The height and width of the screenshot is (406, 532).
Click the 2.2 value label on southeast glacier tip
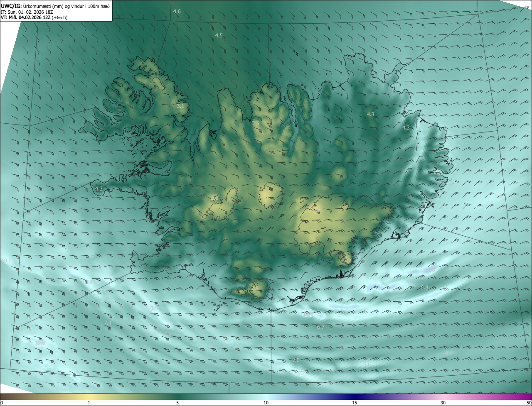click(x=347, y=261)
